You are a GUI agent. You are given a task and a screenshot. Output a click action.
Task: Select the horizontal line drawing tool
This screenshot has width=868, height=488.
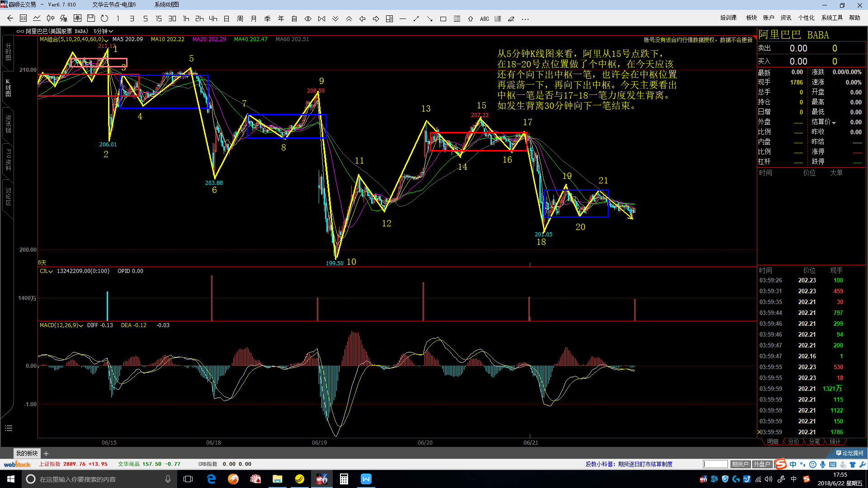click(x=403, y=19)
